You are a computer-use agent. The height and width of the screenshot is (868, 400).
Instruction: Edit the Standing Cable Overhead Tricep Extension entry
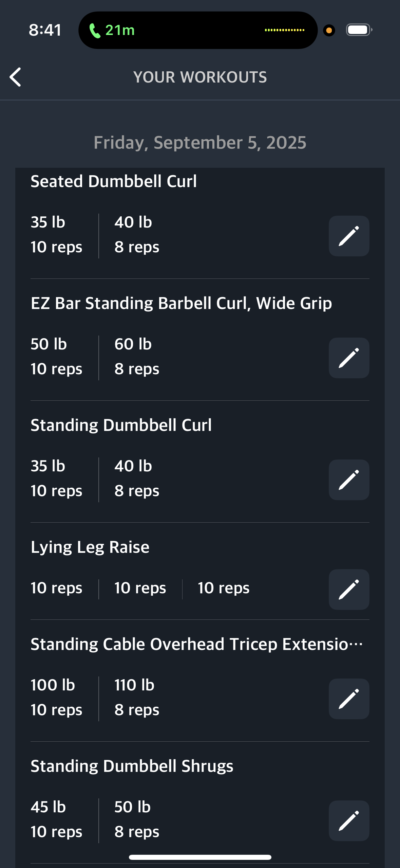coord(349,699)
